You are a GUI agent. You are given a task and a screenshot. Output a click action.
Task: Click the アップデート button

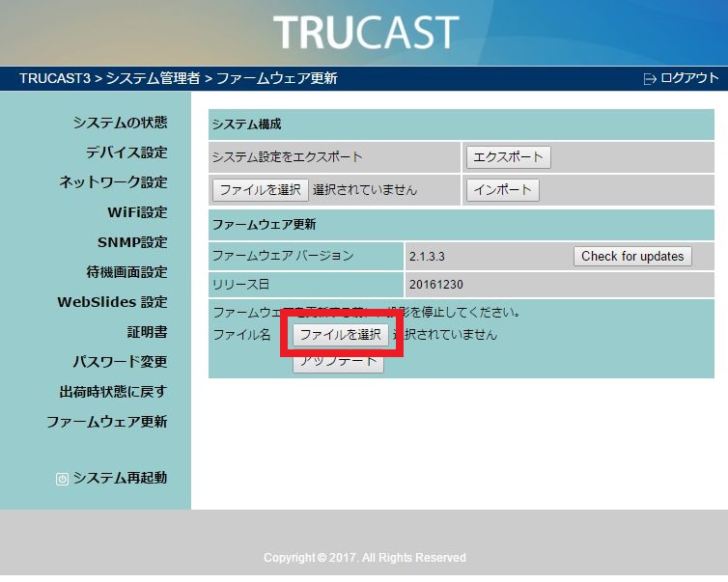338,362
